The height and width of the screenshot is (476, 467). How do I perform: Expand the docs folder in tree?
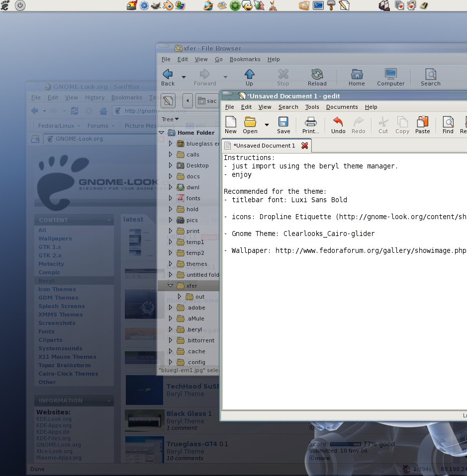click(x=171, y=176)
